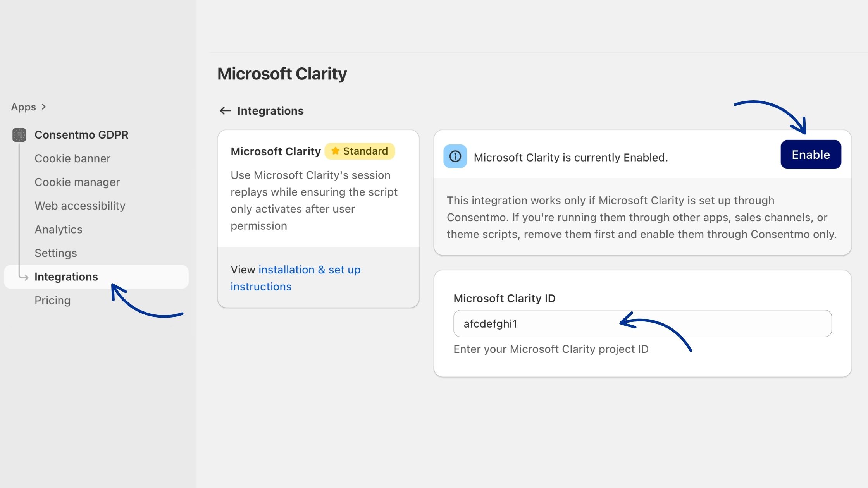Open the Cookie manager section
This screenshot has width=868, height=488.
(x=77, y=182)
